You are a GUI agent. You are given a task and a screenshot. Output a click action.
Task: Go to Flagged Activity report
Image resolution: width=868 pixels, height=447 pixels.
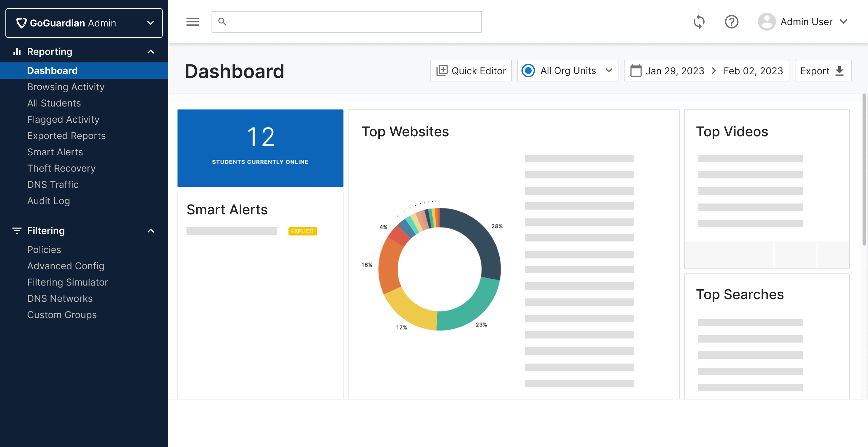(63, 119)
